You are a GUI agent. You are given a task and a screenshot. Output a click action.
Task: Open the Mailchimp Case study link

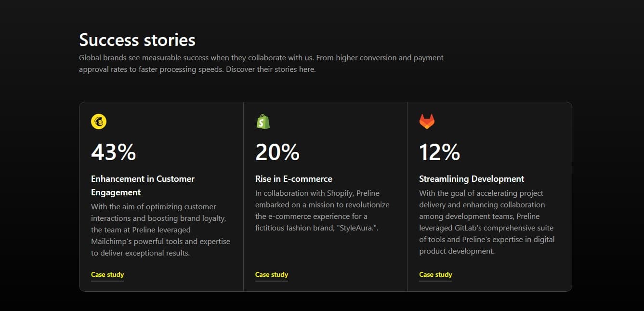point(107,274)
